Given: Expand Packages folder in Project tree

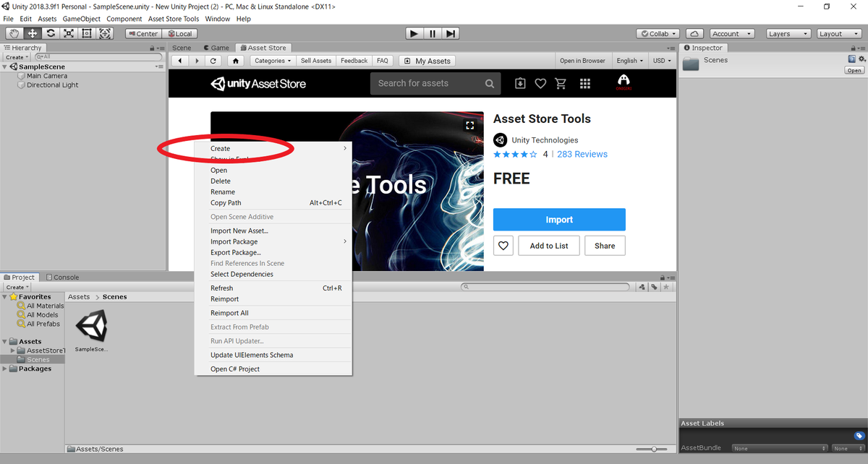Looking at the screenshot, I should point(6,369).
